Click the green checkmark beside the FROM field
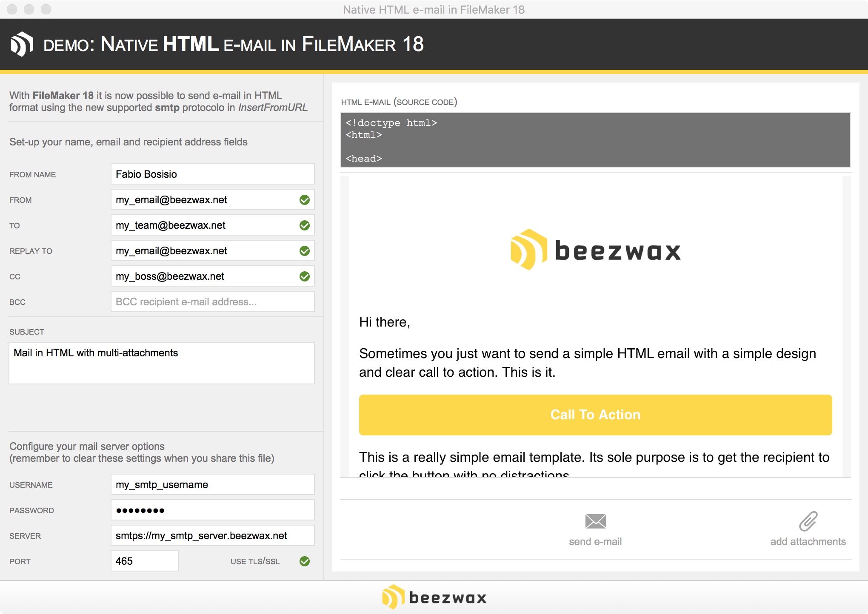 (x=304, y=199)
